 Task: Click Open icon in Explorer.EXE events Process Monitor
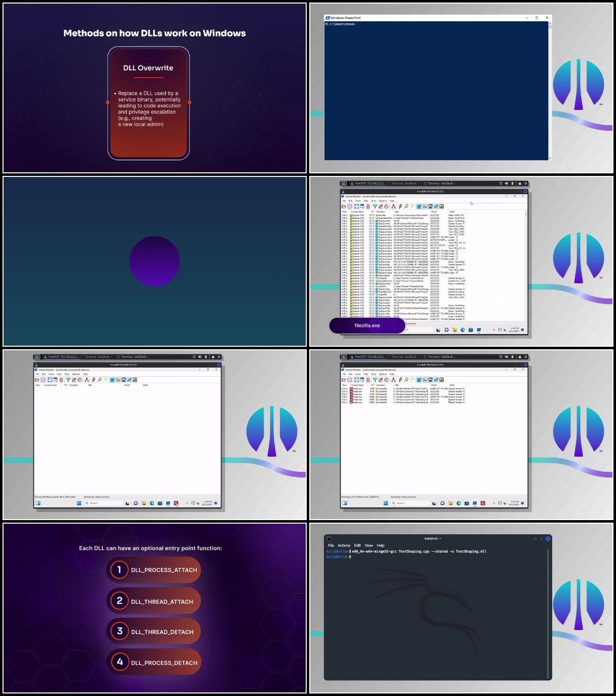pyautogui.click(x=344, y=206)
